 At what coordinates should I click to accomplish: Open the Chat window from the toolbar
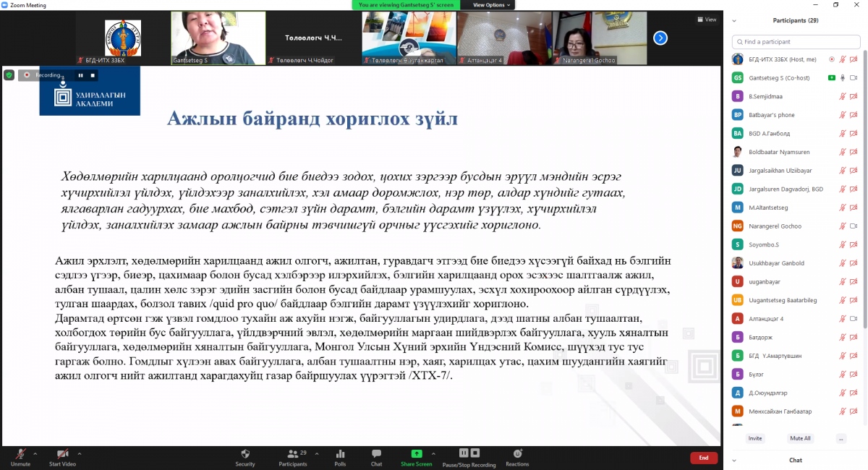(376, 453)
